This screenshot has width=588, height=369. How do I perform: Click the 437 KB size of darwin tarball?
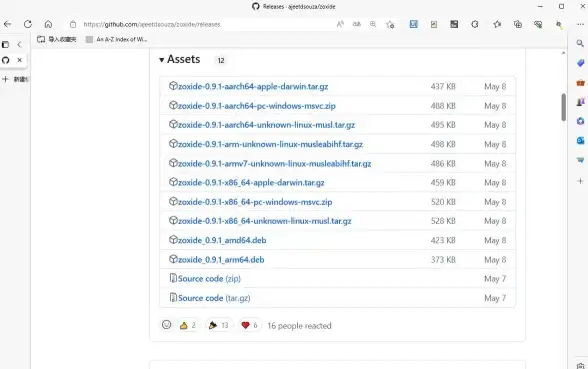point(443,87)
